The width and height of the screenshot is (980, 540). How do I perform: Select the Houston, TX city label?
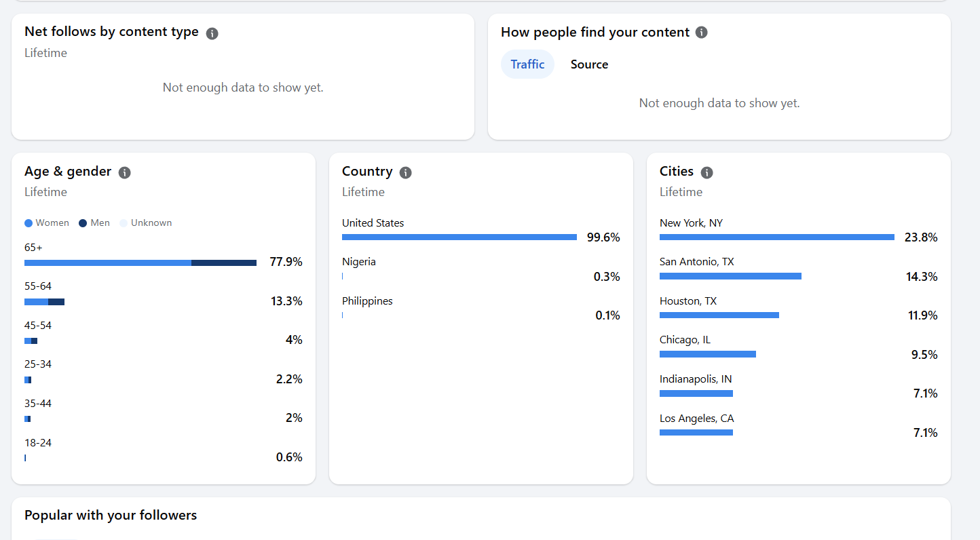tap(688, 301)
